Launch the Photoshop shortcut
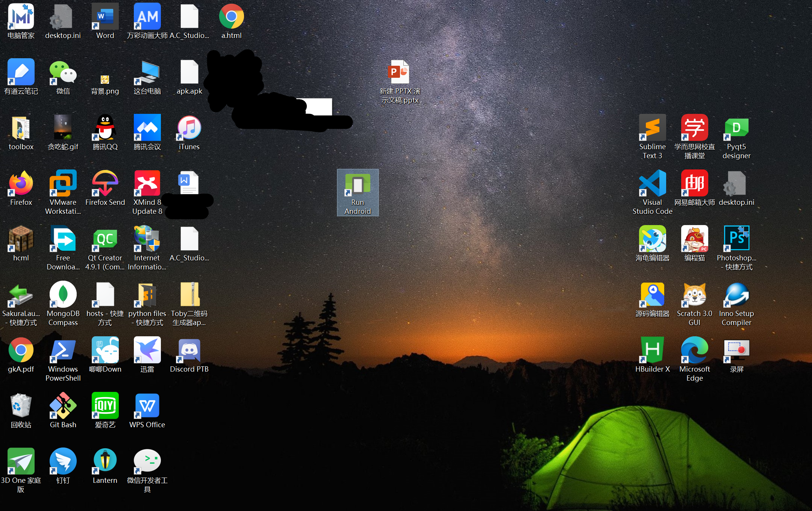Image resolution: width=812 pixels, height=511 pixels. point(737,248)
